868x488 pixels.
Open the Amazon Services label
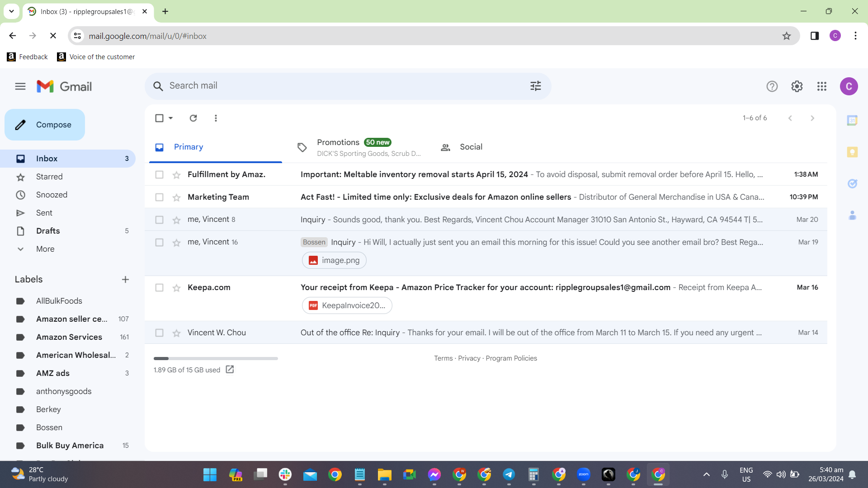(x=69, y=337)
